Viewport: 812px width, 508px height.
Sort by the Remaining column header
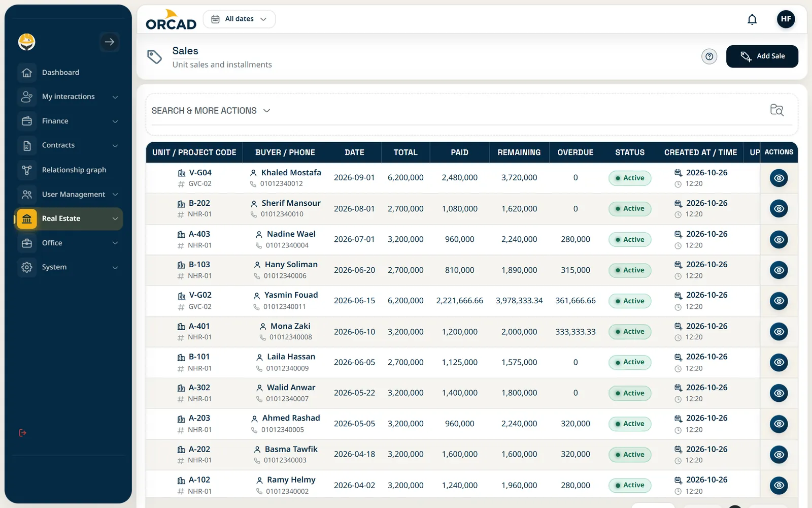click(519, 152)
